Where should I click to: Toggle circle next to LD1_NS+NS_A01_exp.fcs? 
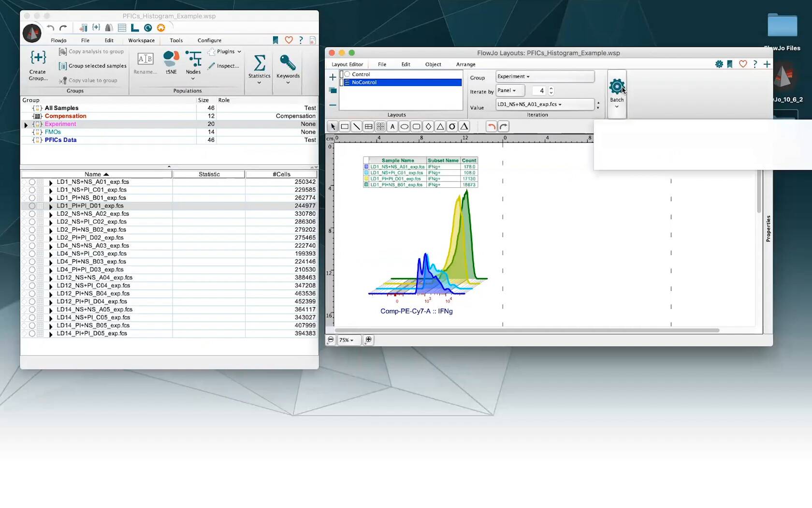pyautogui.click(x=32, y=182)
